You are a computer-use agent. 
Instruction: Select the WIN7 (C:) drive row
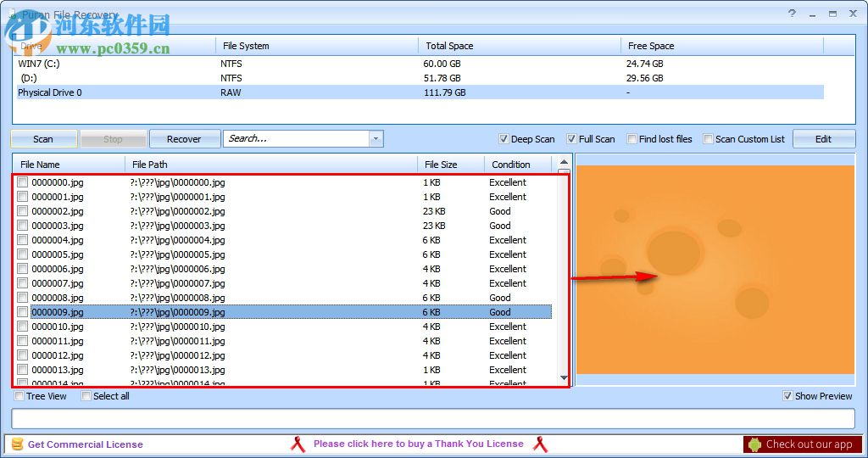(x=420, y=64)
